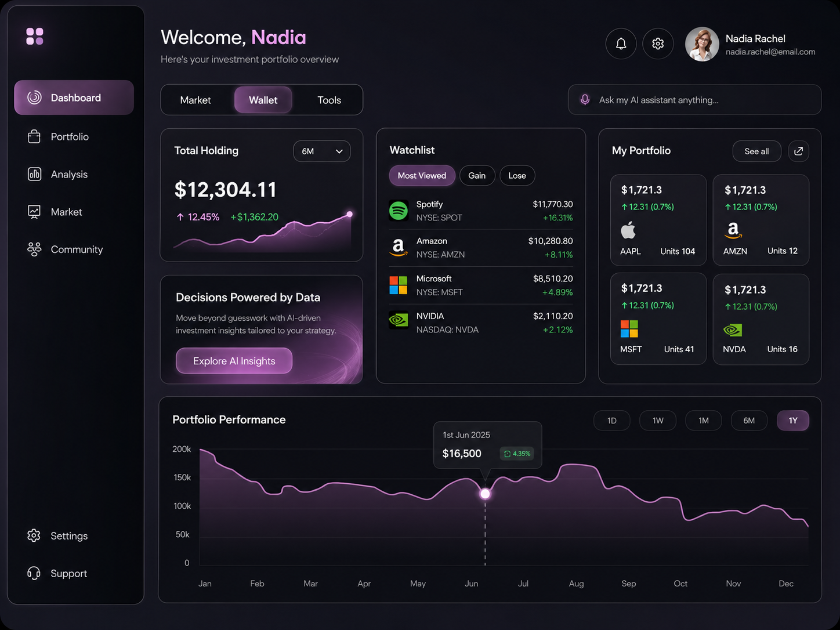Switch performance range to 1Y

pyautogui.click(x=793, y=421)
